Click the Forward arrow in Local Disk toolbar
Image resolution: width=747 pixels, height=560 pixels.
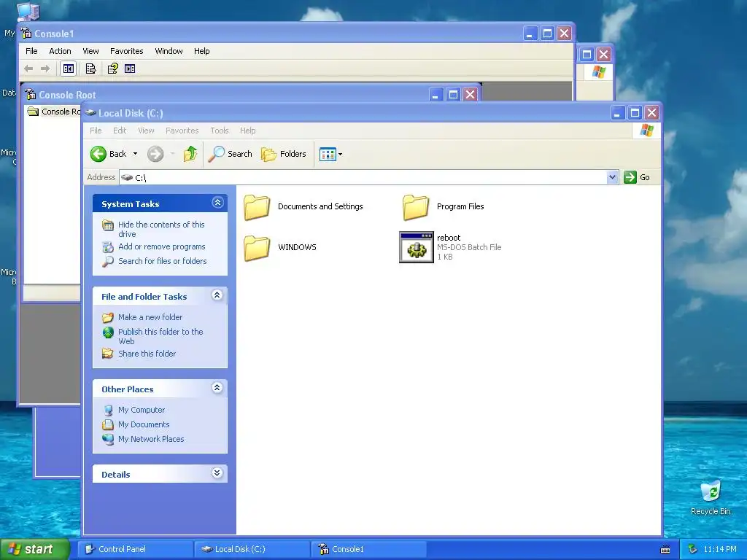[x=155, y=154]
